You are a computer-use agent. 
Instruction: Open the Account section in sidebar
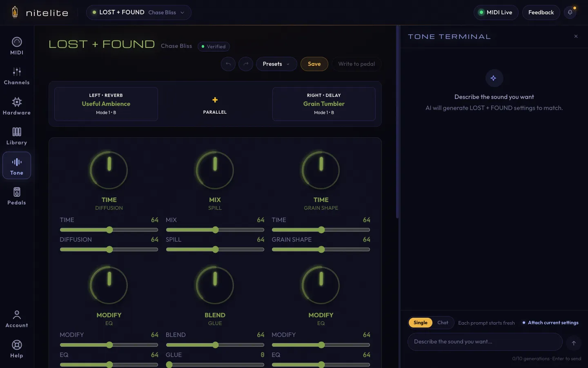[17, 319]
